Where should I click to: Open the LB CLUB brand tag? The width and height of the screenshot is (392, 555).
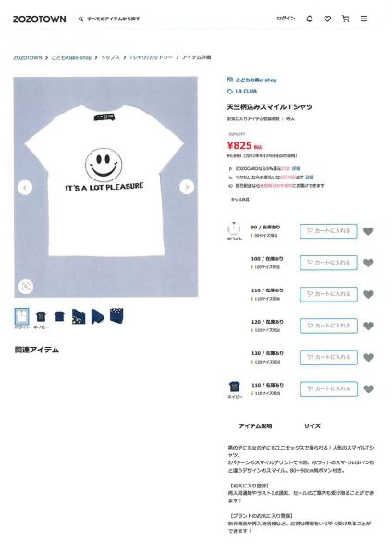(x=242, y=92)
